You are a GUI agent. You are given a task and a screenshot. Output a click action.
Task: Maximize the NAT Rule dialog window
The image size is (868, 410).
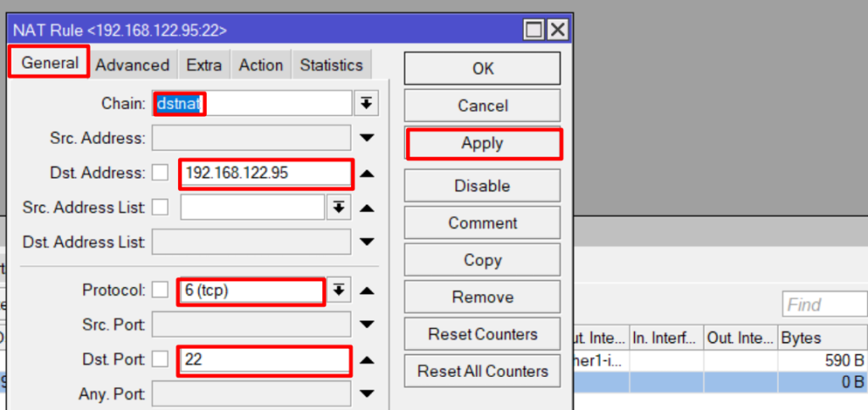534,30
